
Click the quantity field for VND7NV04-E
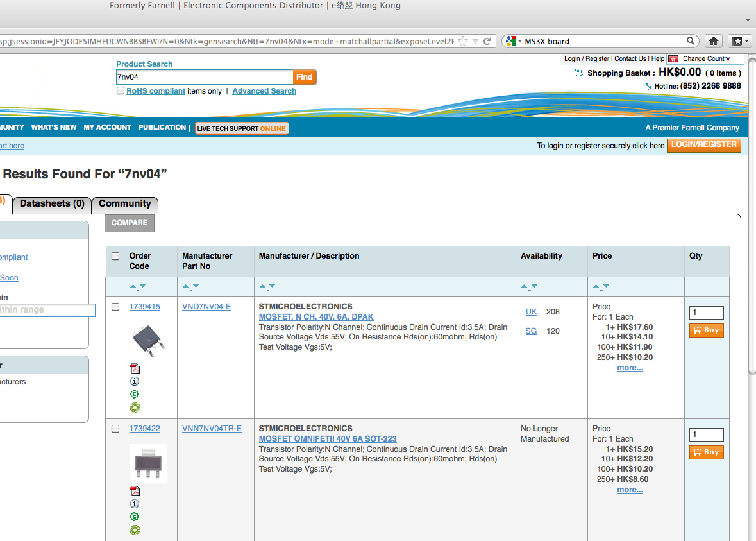[x=706, y=313]
